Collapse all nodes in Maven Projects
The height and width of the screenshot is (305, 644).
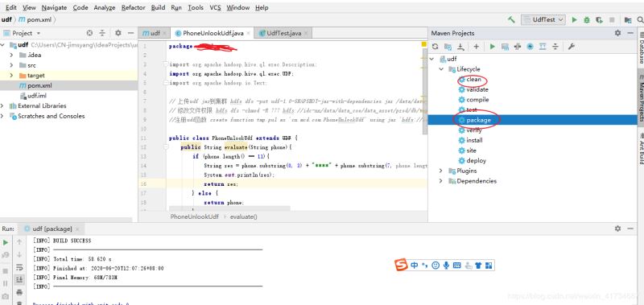pos(555,47)
